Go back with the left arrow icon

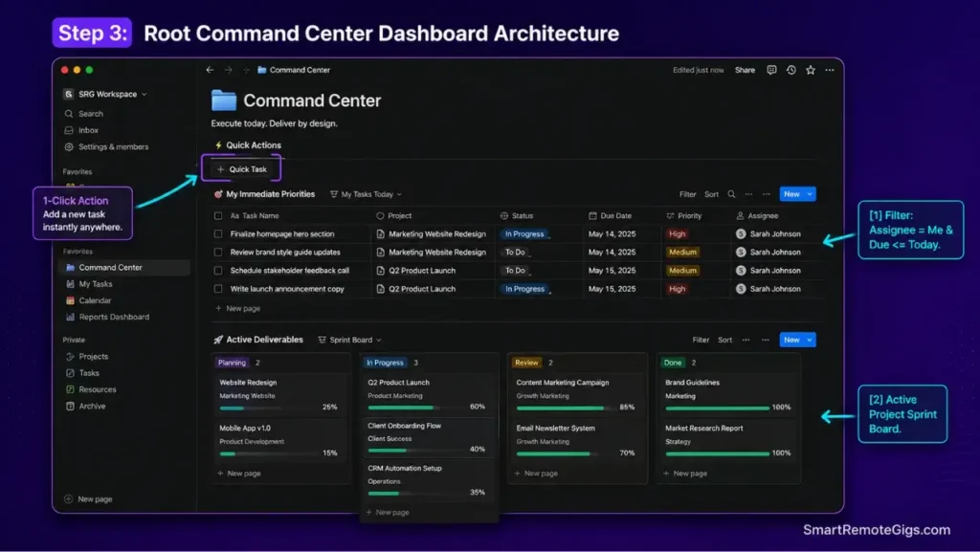tap(210, 70)
